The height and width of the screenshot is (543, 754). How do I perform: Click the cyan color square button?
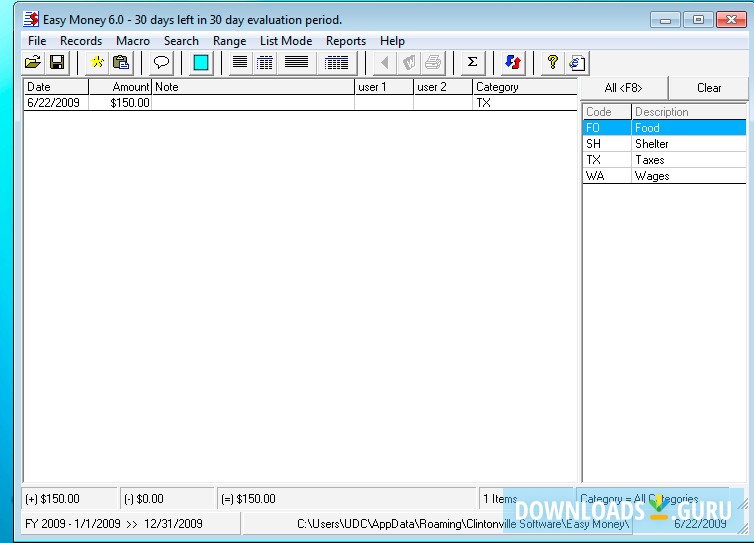pyautogui.click(x=201, y=63)
